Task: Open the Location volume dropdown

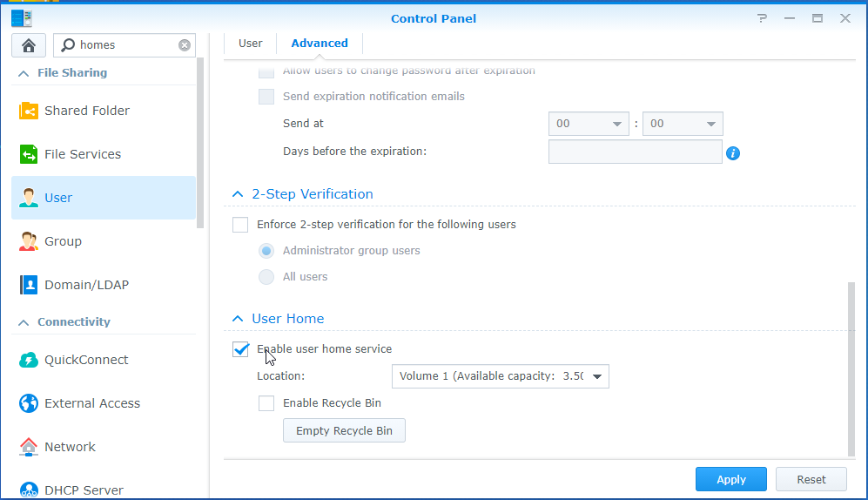Action: tap(501, 376)
